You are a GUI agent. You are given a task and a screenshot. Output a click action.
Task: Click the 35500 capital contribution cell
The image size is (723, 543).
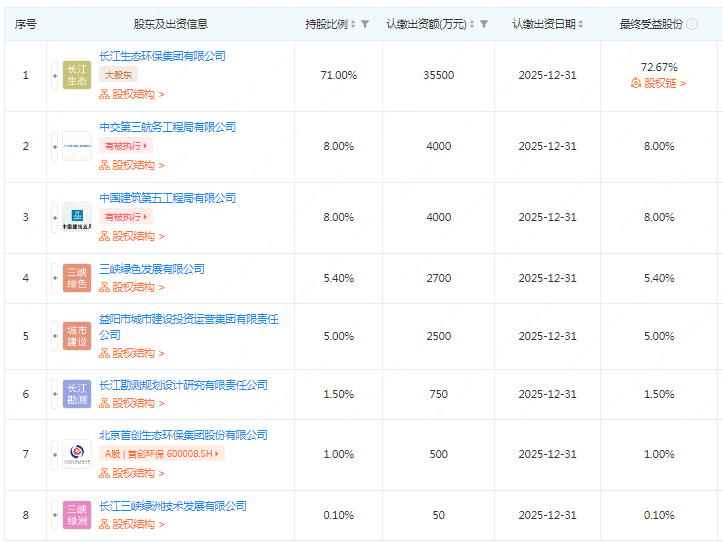point(439,75)
